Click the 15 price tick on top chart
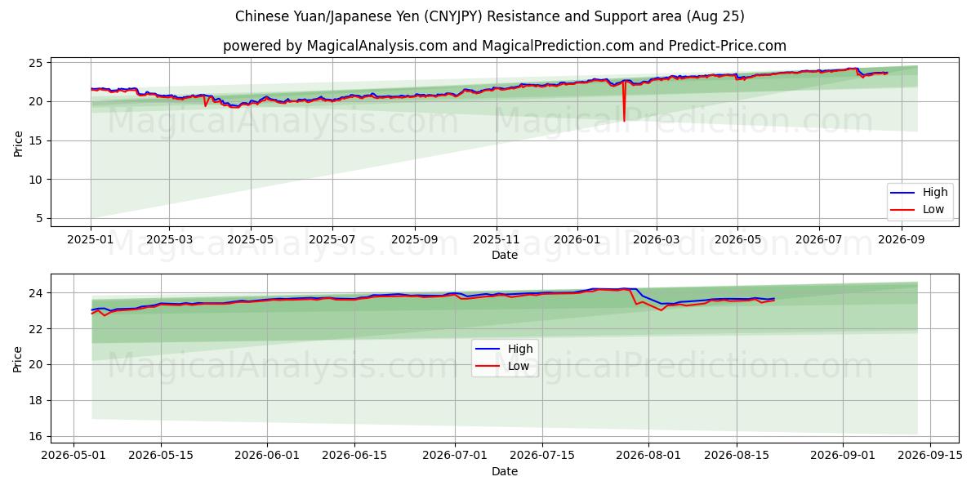The image size is (980, 490). 38,140
